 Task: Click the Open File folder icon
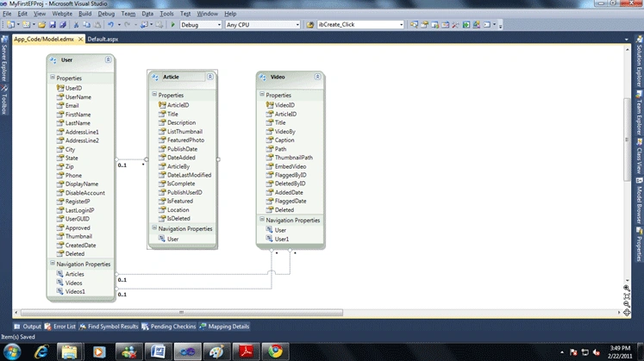point(42,25)
